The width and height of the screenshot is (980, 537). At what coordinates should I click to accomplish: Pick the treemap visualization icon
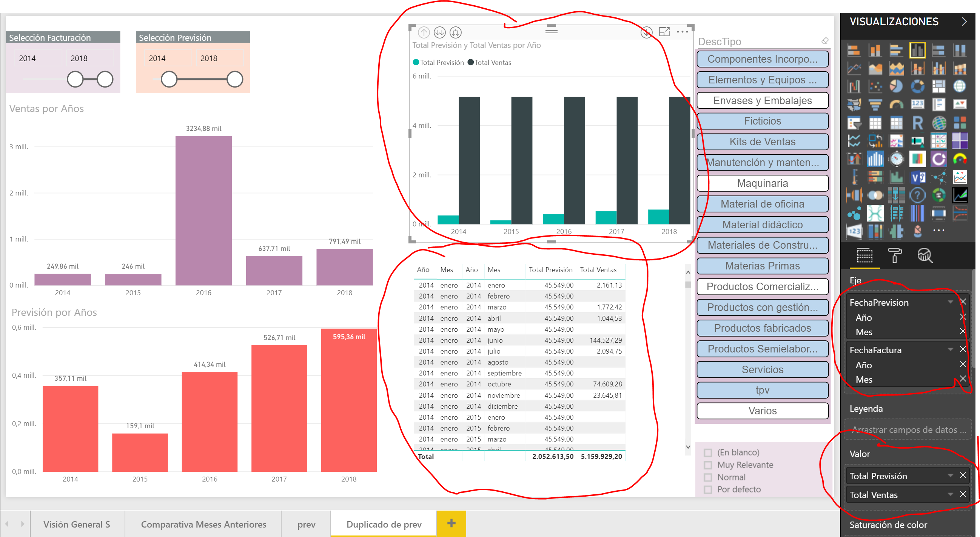[938, 86]
